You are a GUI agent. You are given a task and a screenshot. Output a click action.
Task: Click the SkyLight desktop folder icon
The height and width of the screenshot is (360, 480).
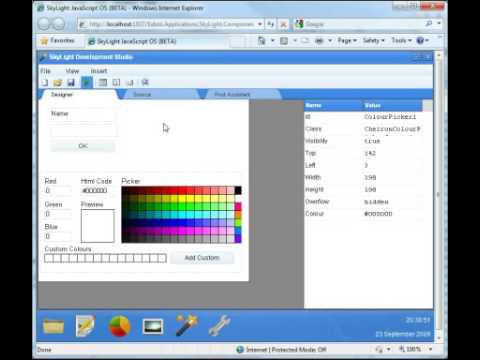click(53, 326)
